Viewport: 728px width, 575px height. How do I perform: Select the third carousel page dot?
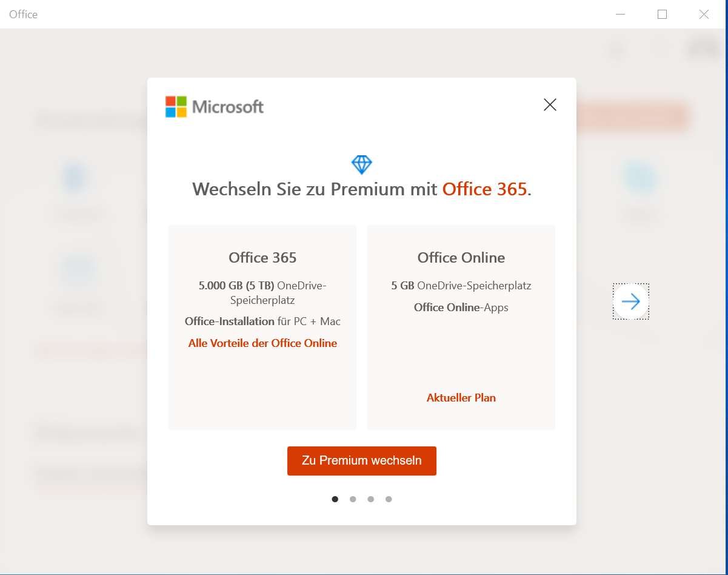tap(370, 499)
